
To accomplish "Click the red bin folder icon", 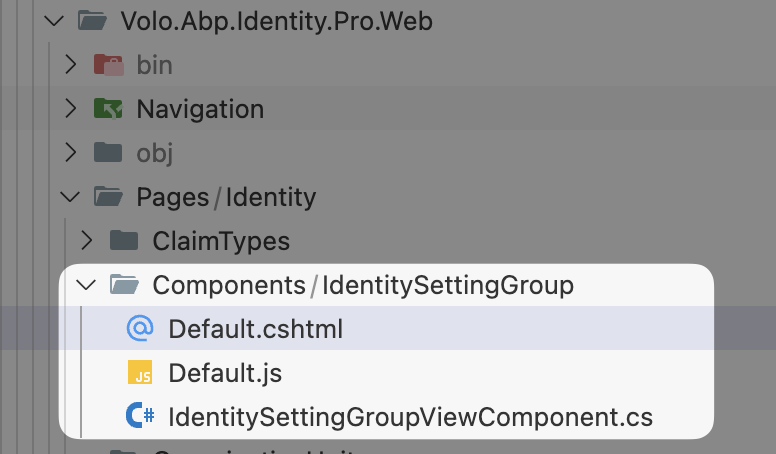I will pos(108,65).
